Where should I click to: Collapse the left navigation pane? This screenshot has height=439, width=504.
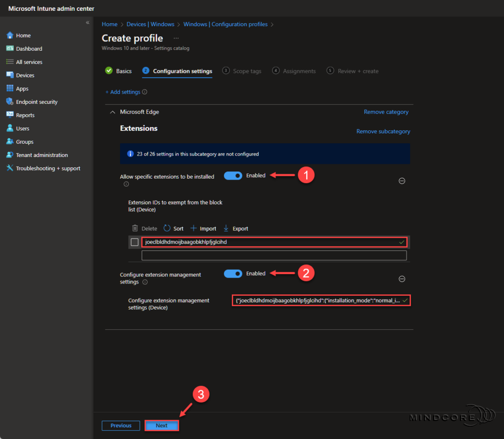pyautogui.click(x=87, y=22)
